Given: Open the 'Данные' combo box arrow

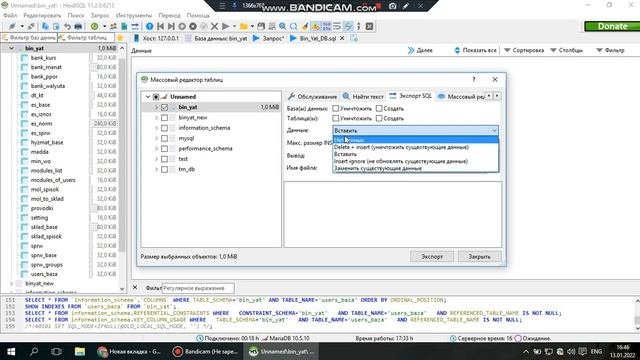Looking at the screenshot, I should (494, 131).
